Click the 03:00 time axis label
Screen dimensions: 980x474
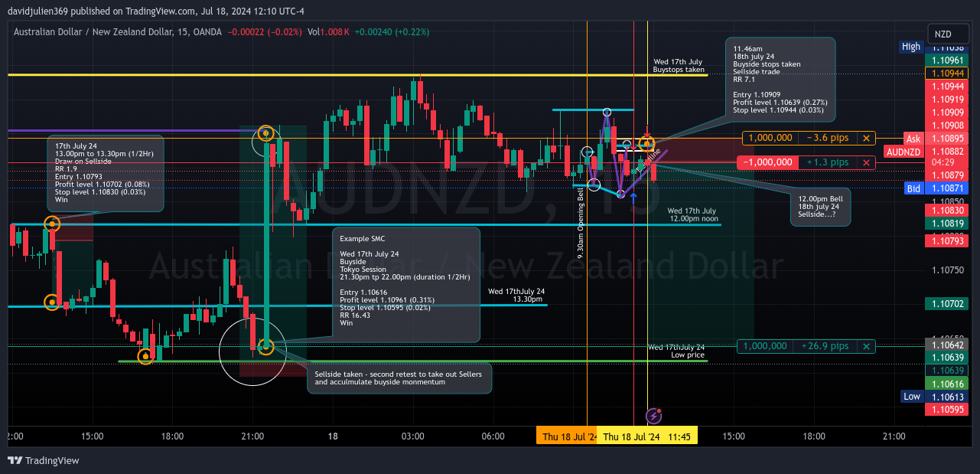pyautogui.click(x=413, y=436)
